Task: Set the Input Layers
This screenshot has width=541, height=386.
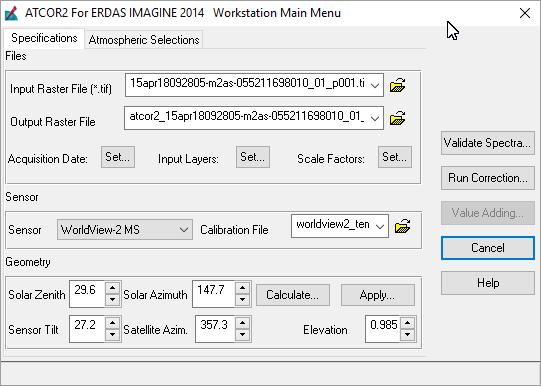Action: click(x=253, y=157)
